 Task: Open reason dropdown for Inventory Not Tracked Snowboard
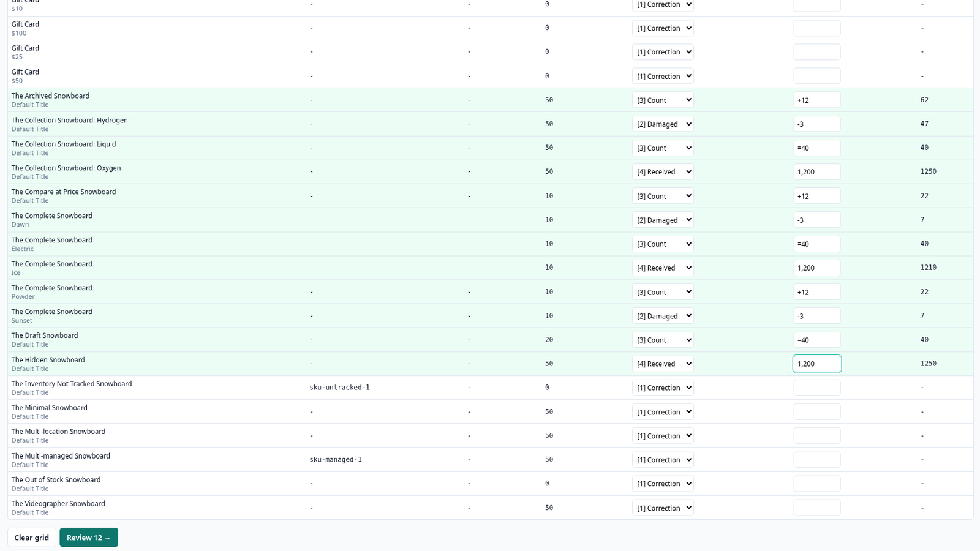tap(663, 388)
